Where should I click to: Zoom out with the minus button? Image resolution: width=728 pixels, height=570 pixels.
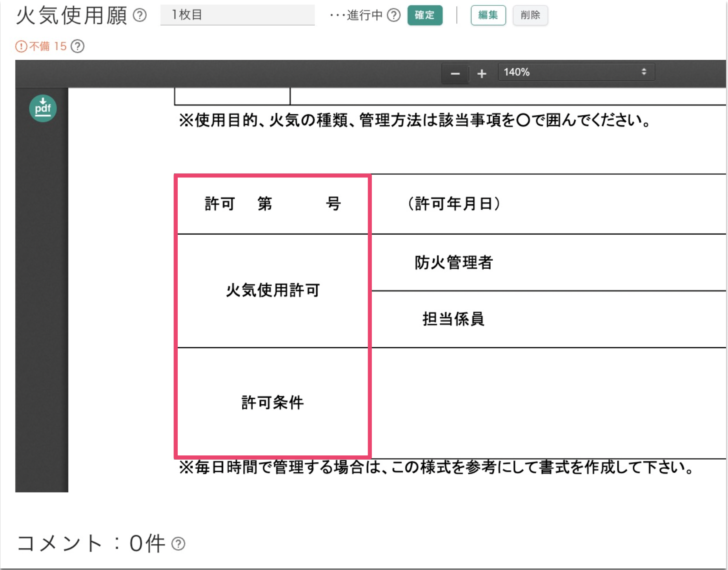(455, 73)
